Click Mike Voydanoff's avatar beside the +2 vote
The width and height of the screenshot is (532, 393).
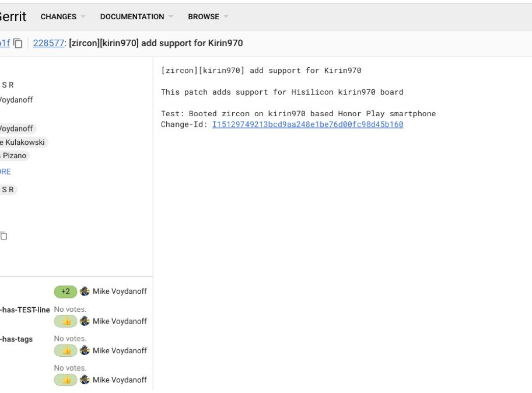(x=85, y=291)
